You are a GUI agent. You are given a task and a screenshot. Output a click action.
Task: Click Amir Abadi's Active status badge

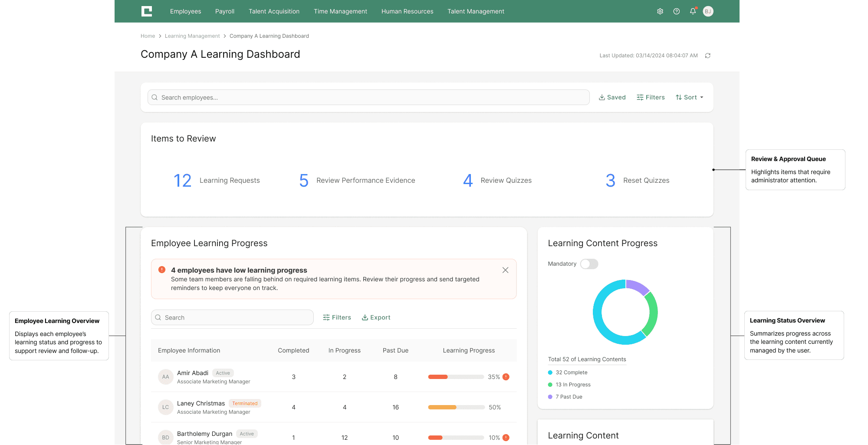223,373
